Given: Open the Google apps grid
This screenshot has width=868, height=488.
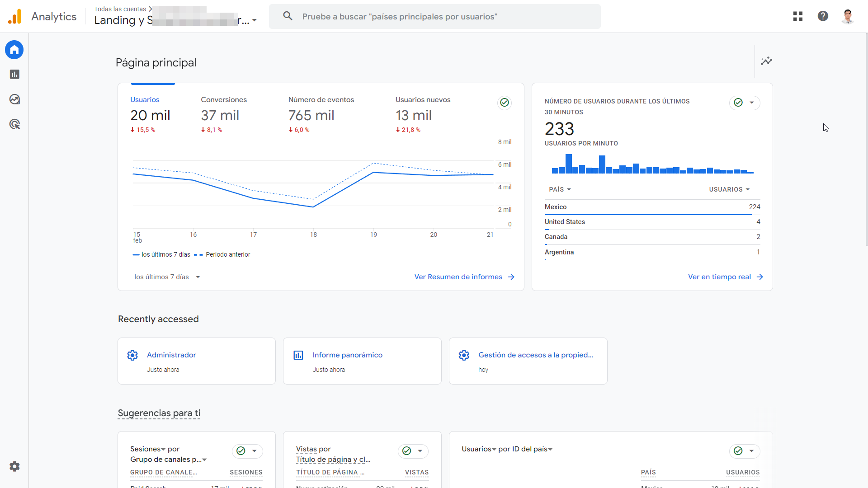Looking at the screenshot, I should point(797,16).
